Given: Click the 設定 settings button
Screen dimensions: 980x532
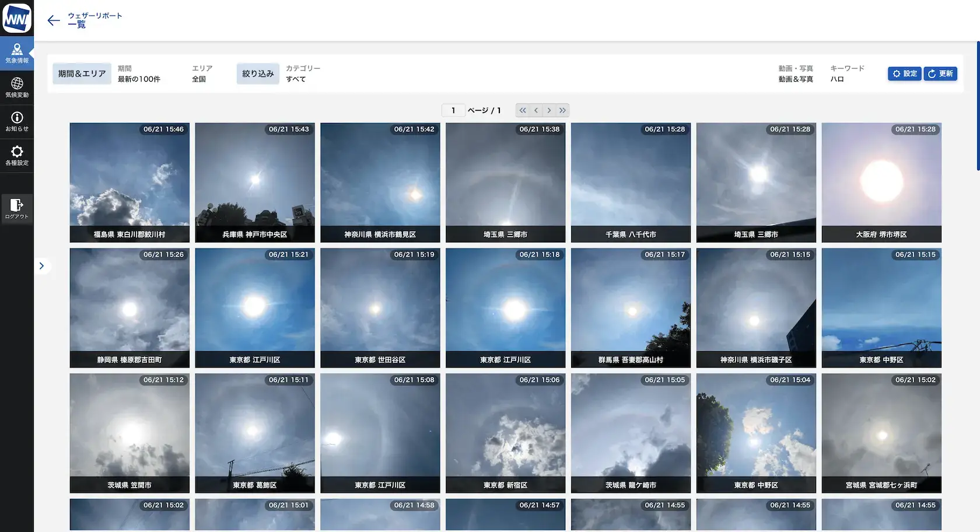Looking at the screenshot, I should point(904,73).
